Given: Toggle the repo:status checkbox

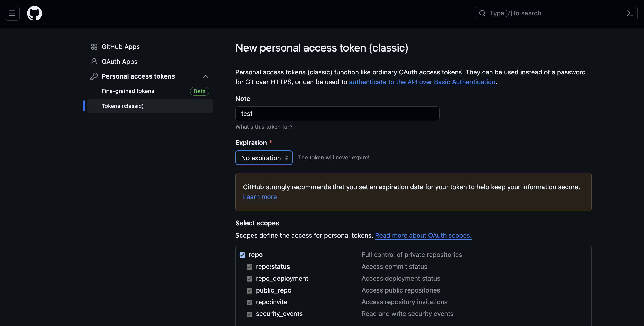Looking at the screenshot, I should point(249,267).
